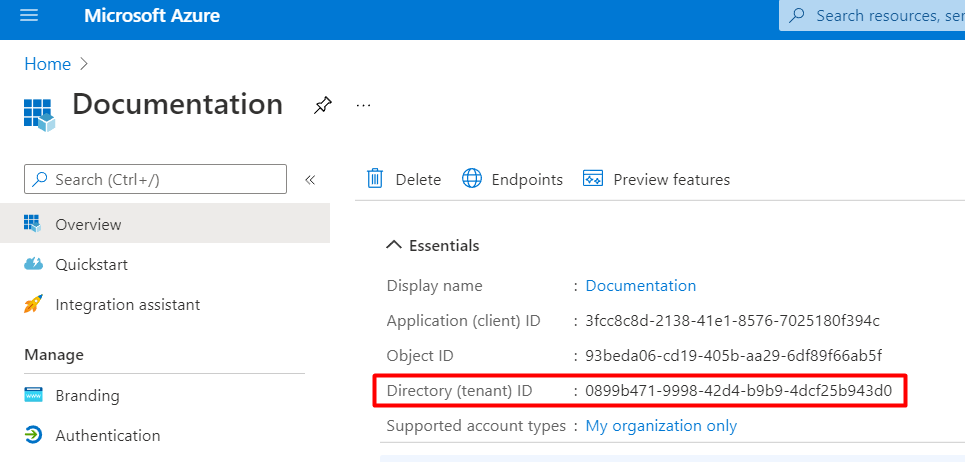
Task: Open the hamburger portal menu
Action: 29,15
